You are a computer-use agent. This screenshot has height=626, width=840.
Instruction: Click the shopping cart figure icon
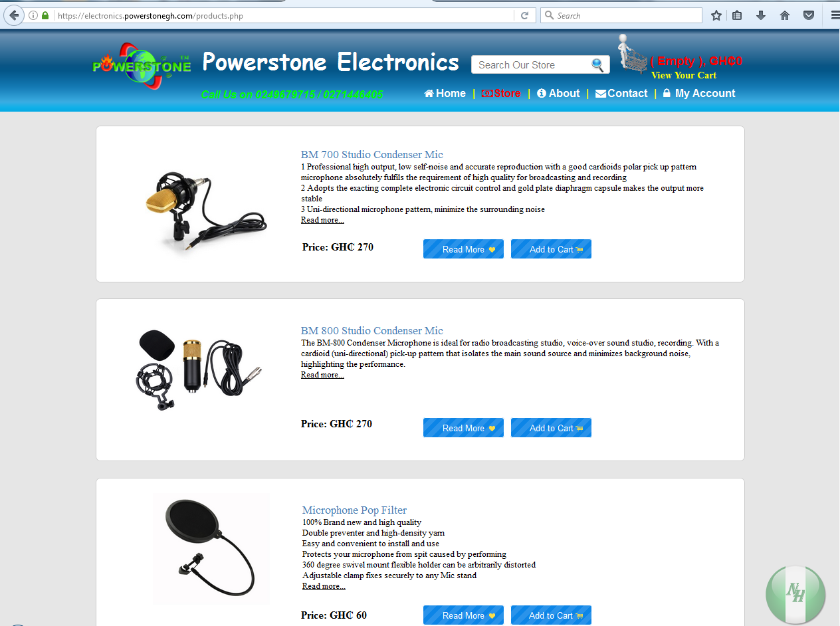[x=632, y=54]
